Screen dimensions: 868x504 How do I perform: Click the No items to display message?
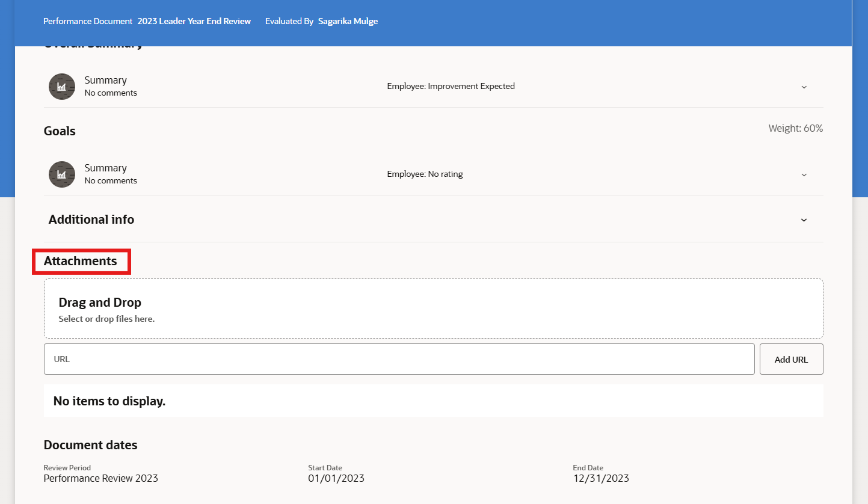[109, 401]
